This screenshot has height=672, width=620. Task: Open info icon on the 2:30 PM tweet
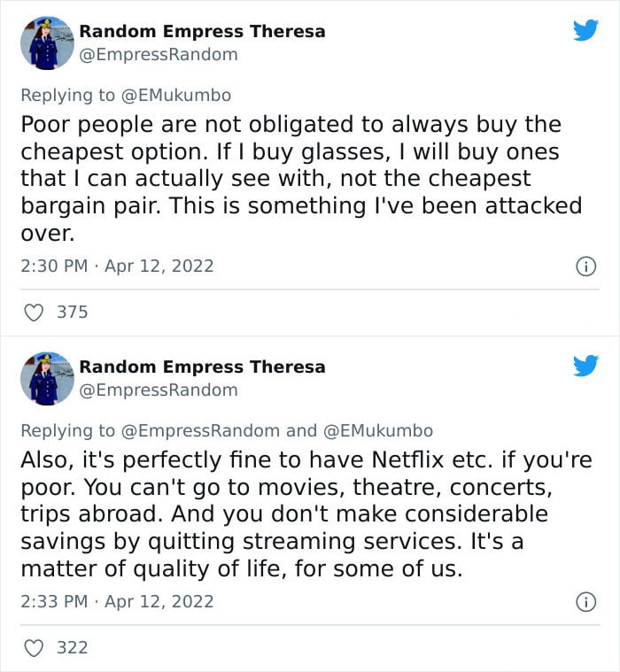click(585, 266)
